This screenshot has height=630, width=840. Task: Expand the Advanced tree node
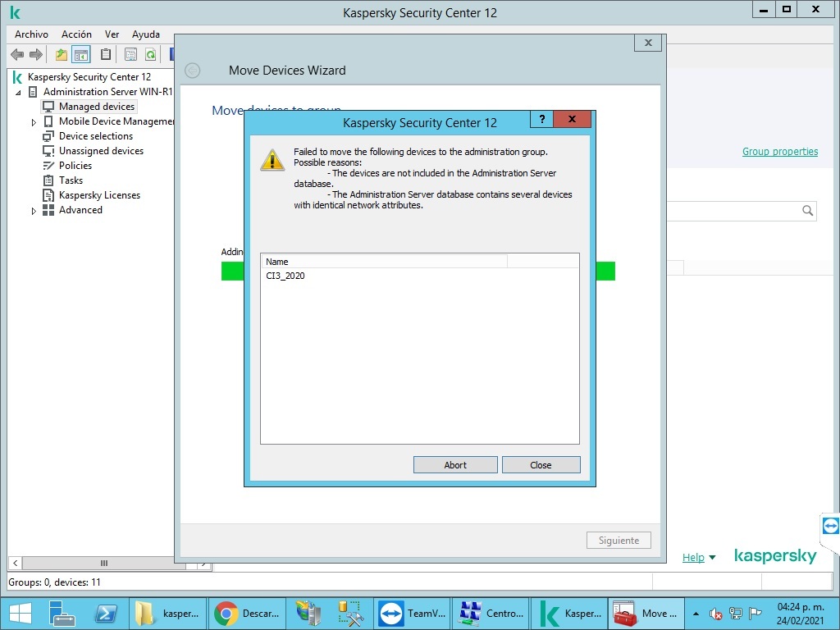click(x=34, y=211)
